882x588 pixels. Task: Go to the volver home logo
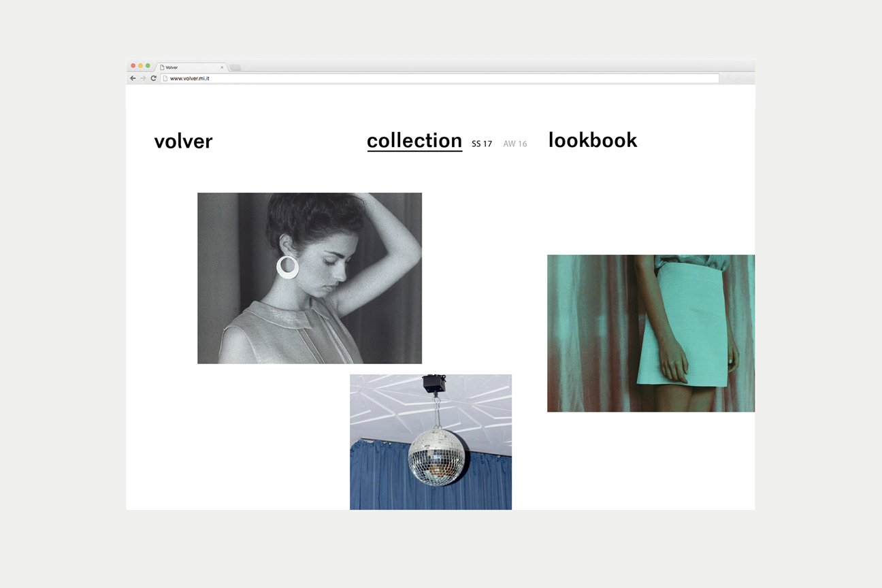point(184,141)
